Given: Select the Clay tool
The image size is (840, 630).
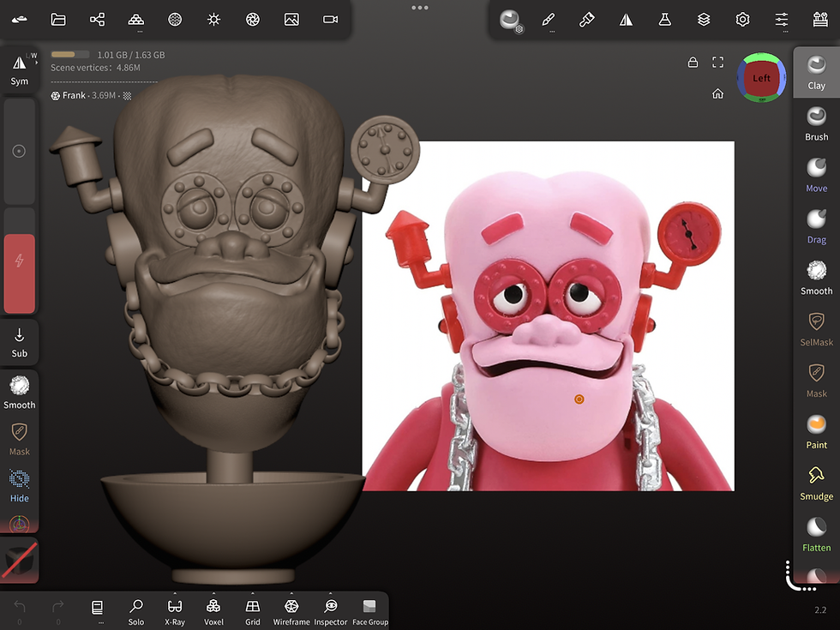Looking at the screenshot, I should click(x=816, y=72).
